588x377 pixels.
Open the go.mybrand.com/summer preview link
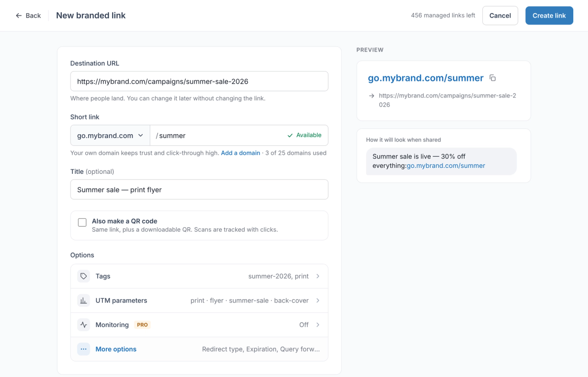tap(426, 78)
